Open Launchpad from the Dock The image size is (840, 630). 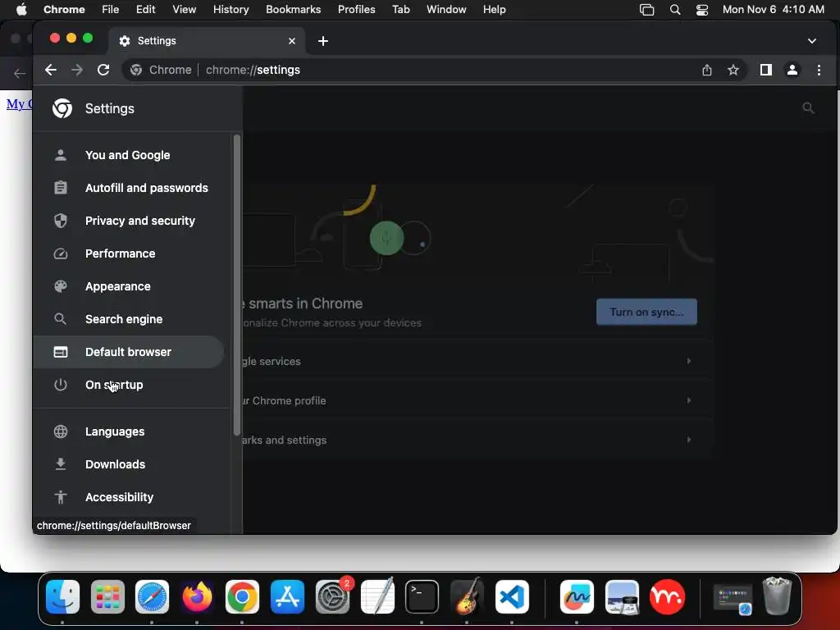[x=107, y=596]
